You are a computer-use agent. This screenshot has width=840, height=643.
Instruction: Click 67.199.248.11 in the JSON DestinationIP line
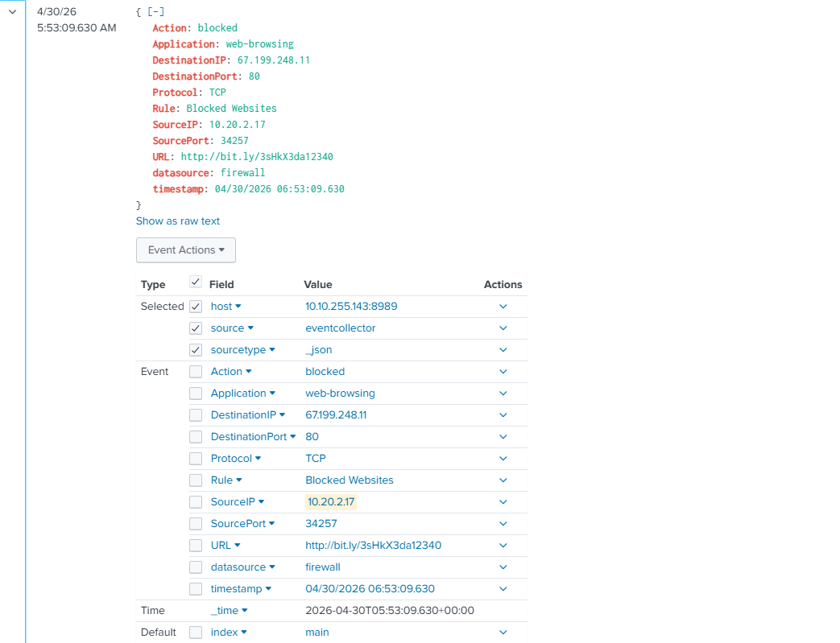[274, 60]
